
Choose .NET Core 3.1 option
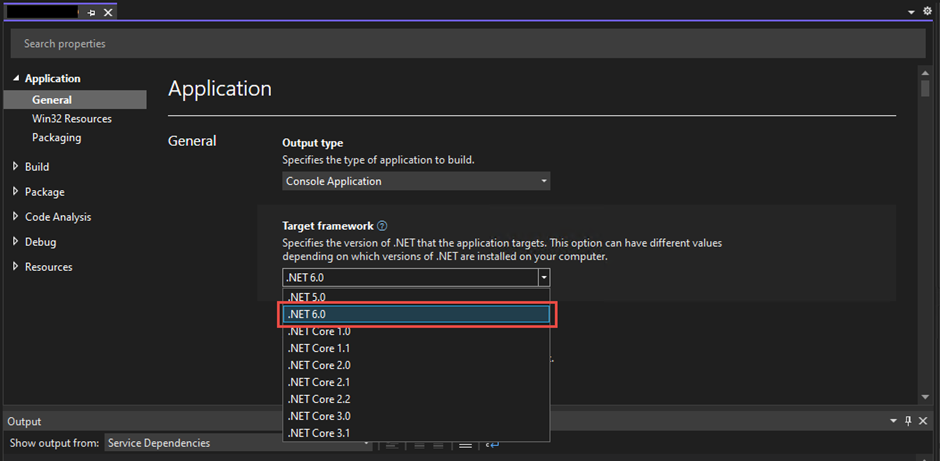coord(318,433)
